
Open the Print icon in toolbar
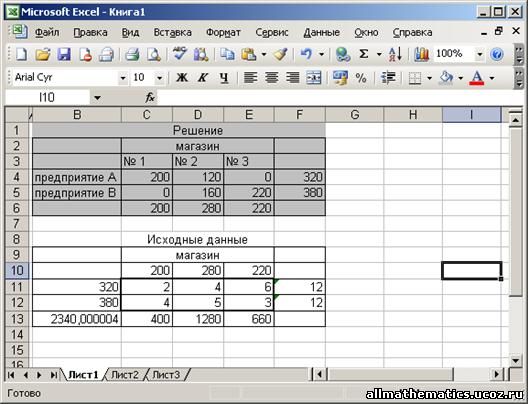pos(132,54)
